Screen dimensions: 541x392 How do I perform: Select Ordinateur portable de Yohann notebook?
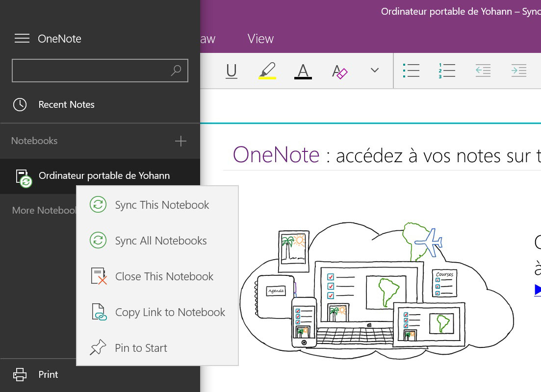coord(104,175)
